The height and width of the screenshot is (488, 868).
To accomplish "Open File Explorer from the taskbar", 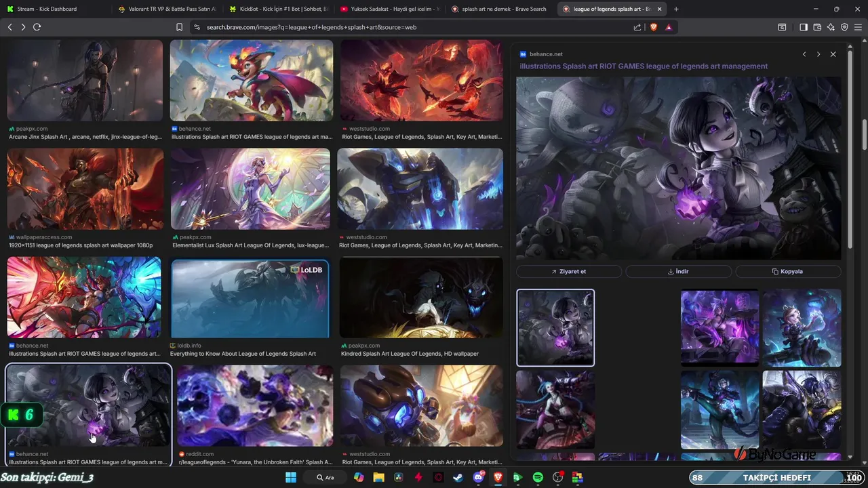I will tap(379, 477).
